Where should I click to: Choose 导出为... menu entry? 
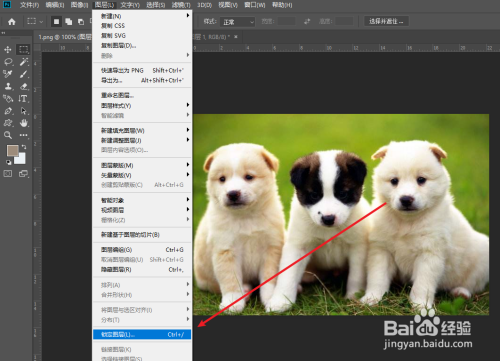[142, 80]
